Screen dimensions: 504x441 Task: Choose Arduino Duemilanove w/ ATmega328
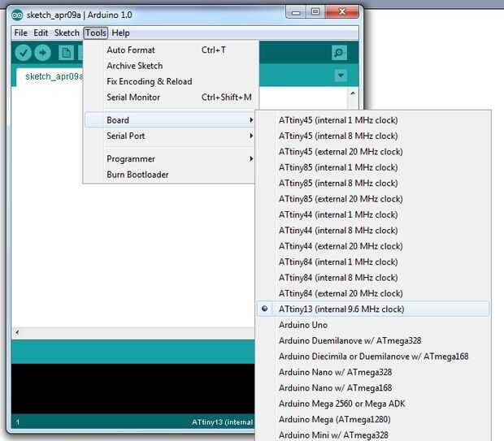point(373,340)
